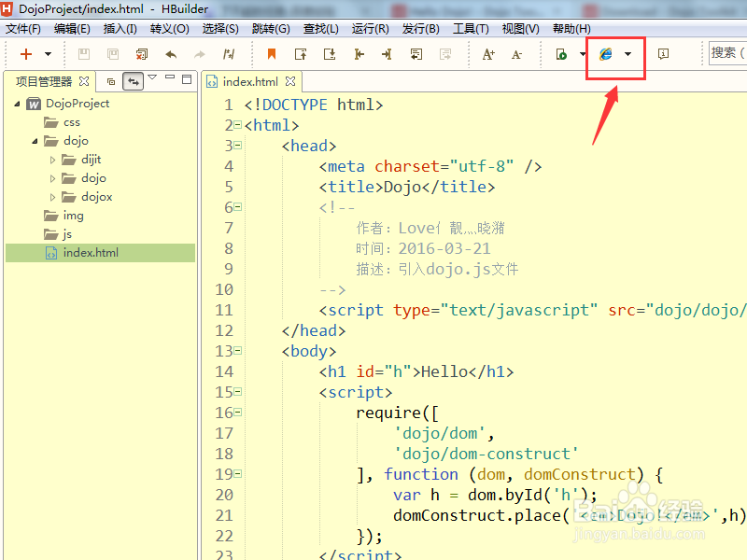
Task: Click the jump to previous marker icon
Action: [x=301, y=54]
